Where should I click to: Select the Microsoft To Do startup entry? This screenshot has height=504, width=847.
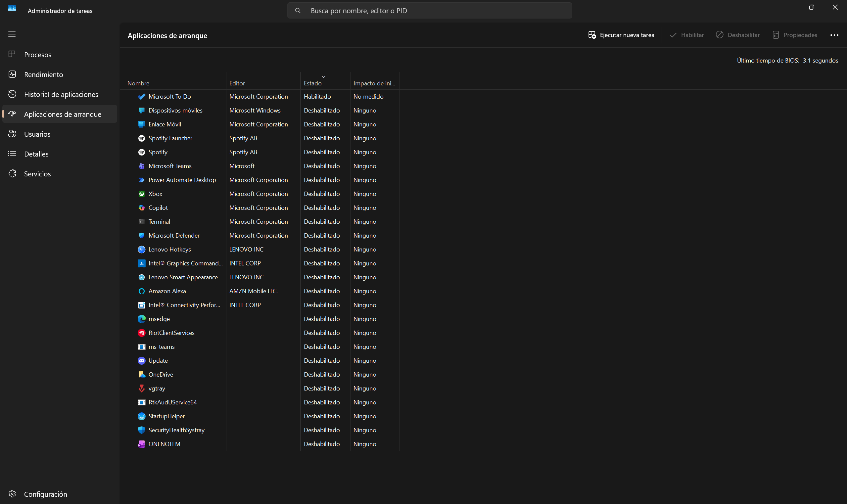(x=260, y=96)
